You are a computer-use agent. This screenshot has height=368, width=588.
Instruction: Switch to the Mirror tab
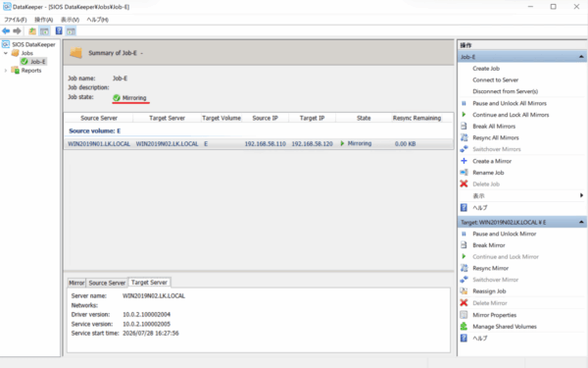click(x=76, y=283)
